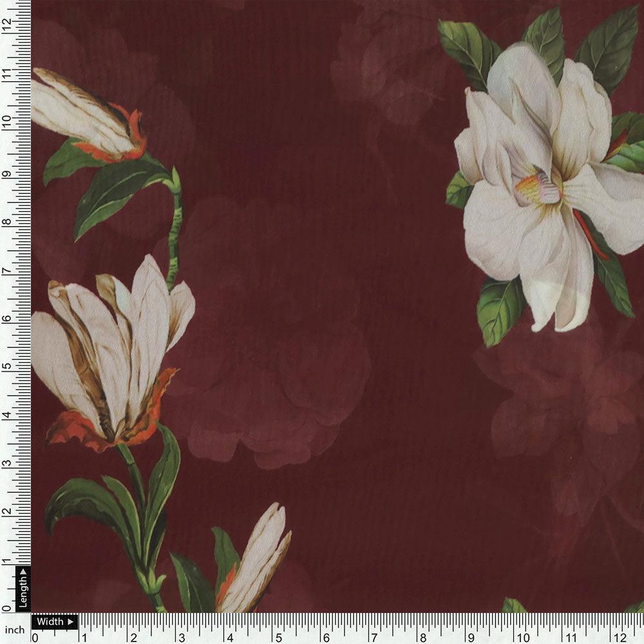Click the number 5 on the left length ruler
644x644 pixels.
point(6,366)
